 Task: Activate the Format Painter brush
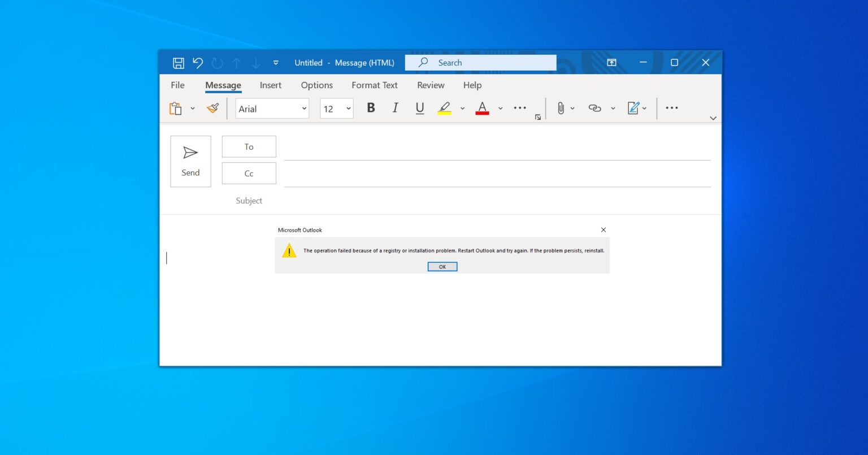click(x=213, y=108)
